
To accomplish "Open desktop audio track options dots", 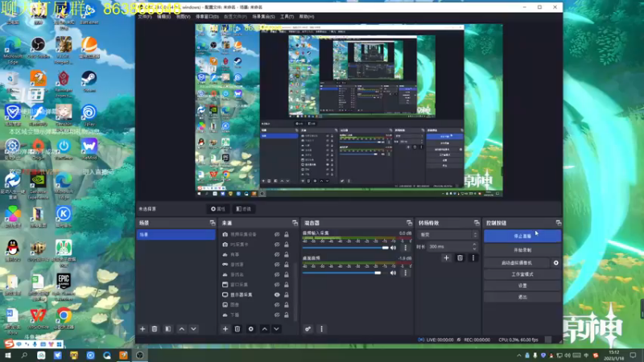I will click(406, 273).
